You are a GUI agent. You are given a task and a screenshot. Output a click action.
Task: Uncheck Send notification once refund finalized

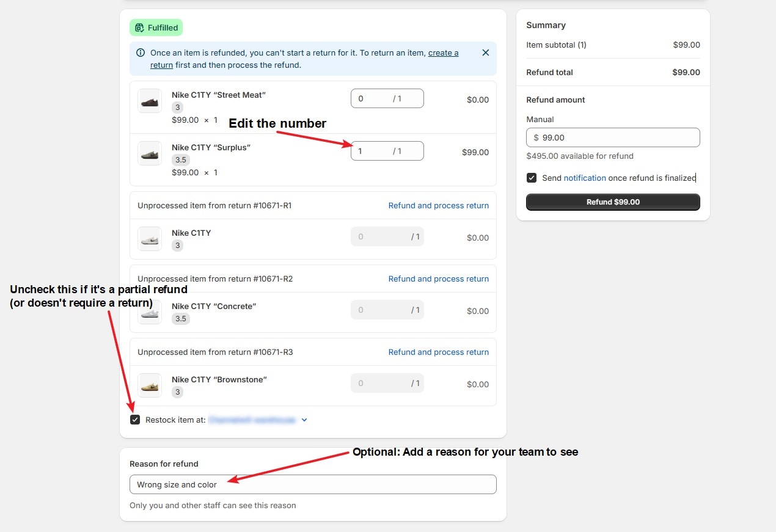[532, 178]
